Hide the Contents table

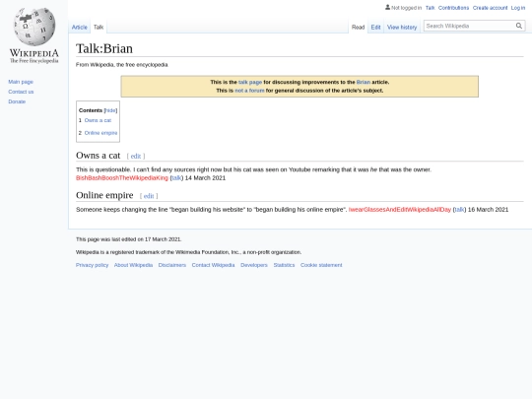point(110,110)
